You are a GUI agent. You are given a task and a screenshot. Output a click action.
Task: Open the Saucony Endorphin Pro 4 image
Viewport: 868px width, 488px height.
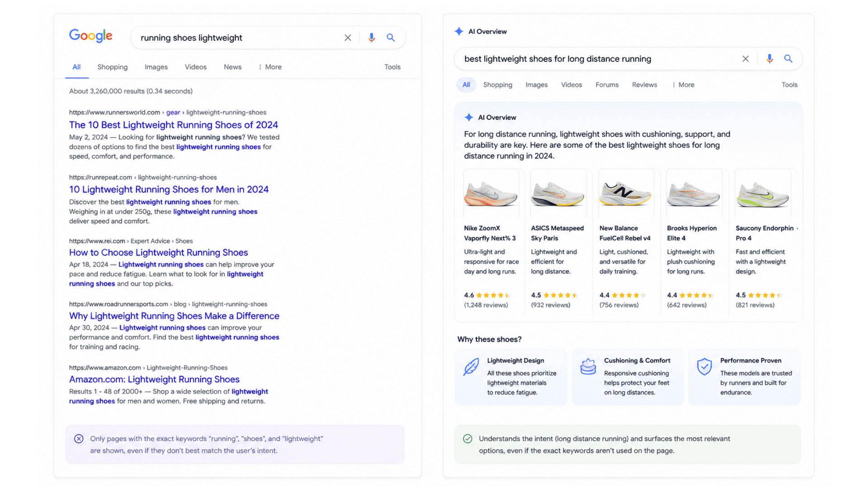(x=763, y=194)
